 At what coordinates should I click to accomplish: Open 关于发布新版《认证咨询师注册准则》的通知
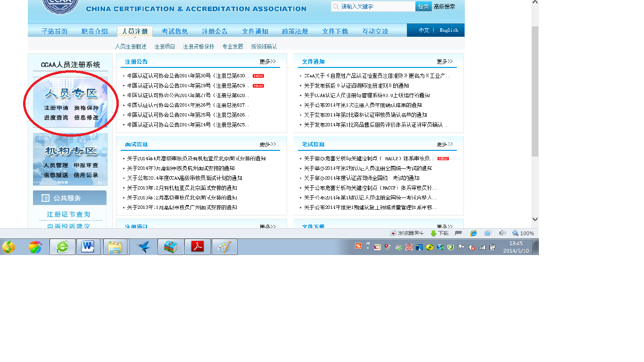356,86
